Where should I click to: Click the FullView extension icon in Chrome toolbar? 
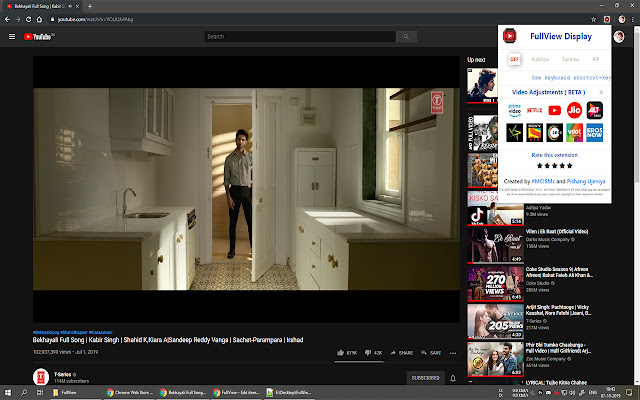pyautogui.click(x=607, y=19)
